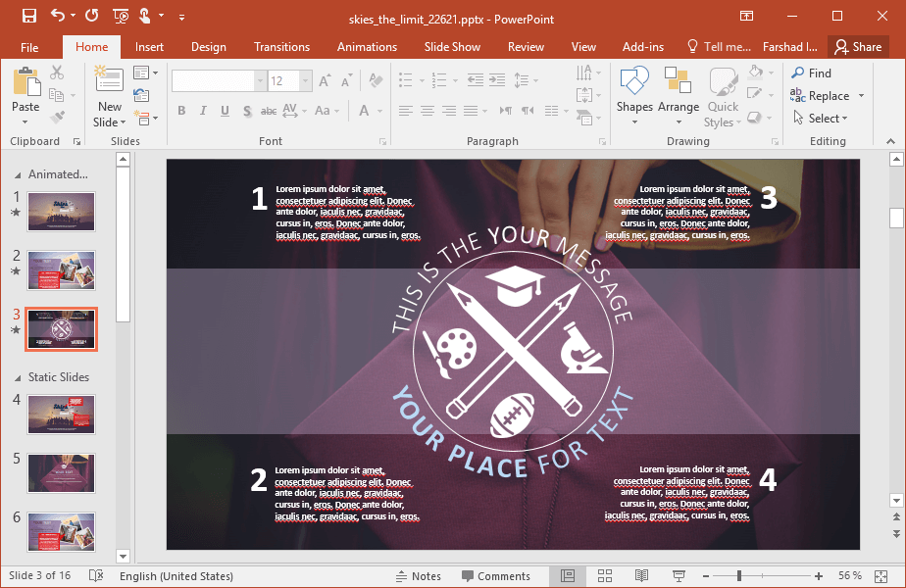Collapse the Static Slides section
Image resolution: width=906 pixels, height=588 pixels.
coord(19,377)
